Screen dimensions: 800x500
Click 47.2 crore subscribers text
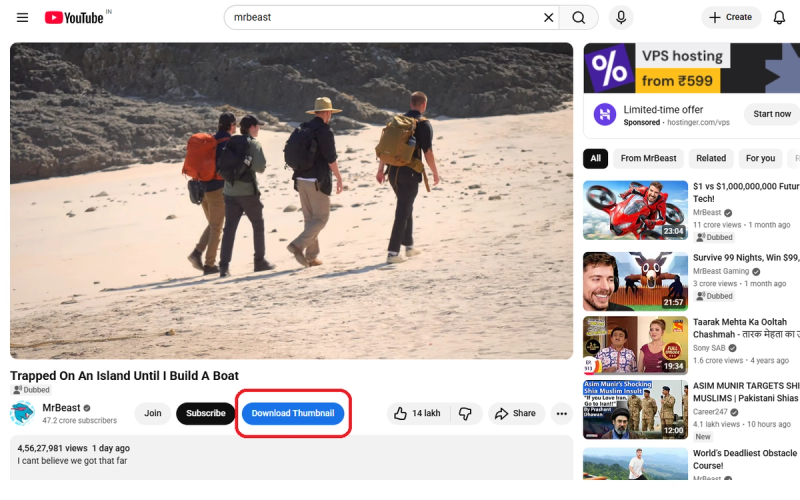click(x=80, y=420)
